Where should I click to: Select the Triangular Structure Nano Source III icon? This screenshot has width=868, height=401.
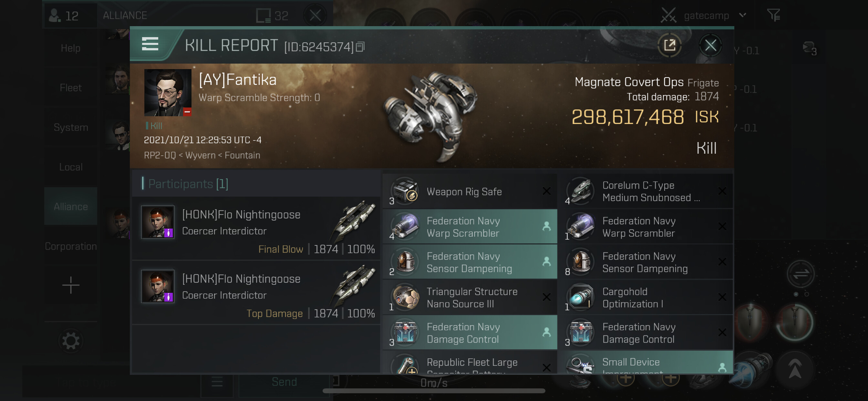click(x=405, y=297)
